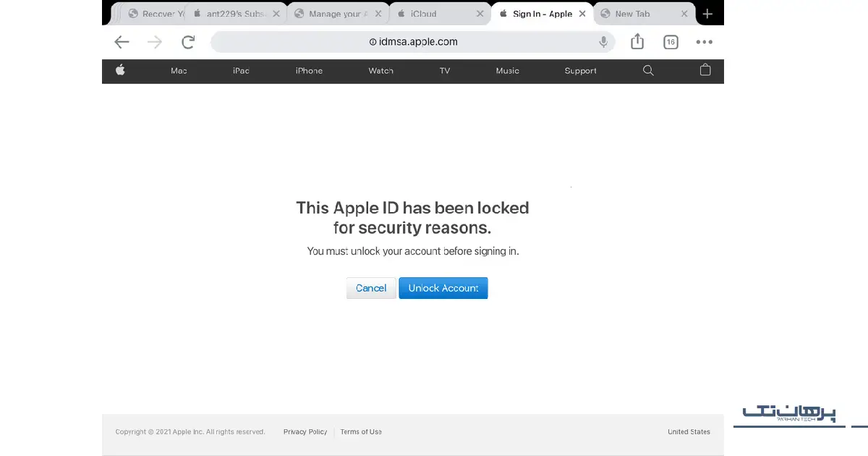The image size is (868, 456).
Task: Open the three-dot browser menu
Action: [704, 42]
